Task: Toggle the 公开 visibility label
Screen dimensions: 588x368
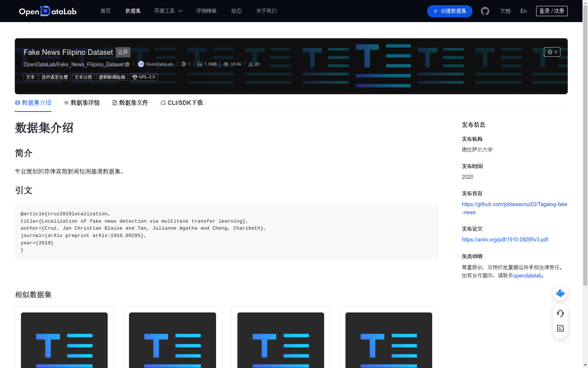Action: 123,52
